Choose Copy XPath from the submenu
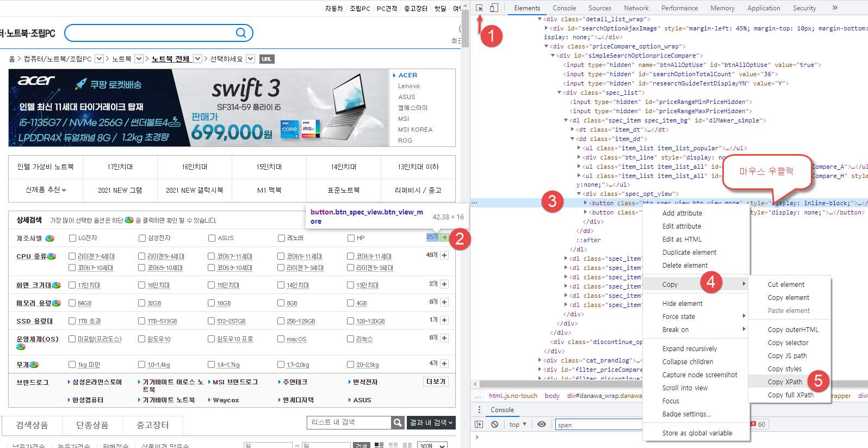The width and height of the screenshot is (868, 448). coord(785,382)
